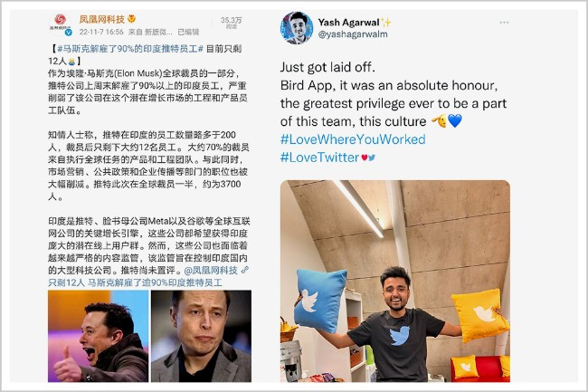The image size is (588, 392).
Task: Open the tweet photo with Twitter pillows
Action: tap(395, 281)
